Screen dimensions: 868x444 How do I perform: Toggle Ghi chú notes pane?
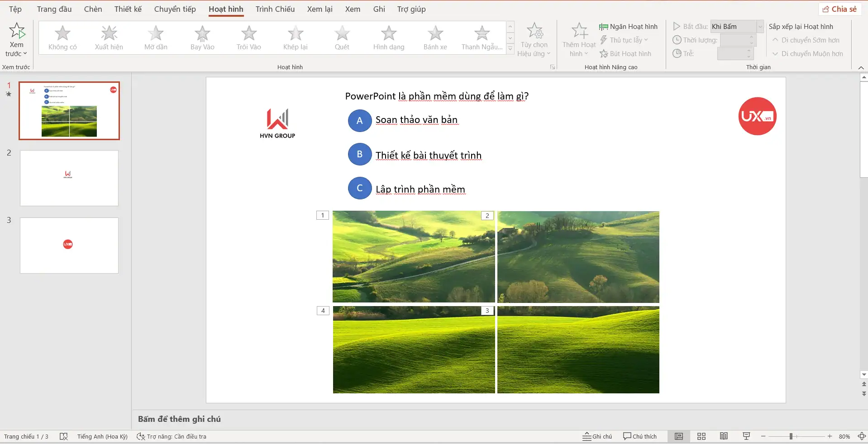[597, 436]
